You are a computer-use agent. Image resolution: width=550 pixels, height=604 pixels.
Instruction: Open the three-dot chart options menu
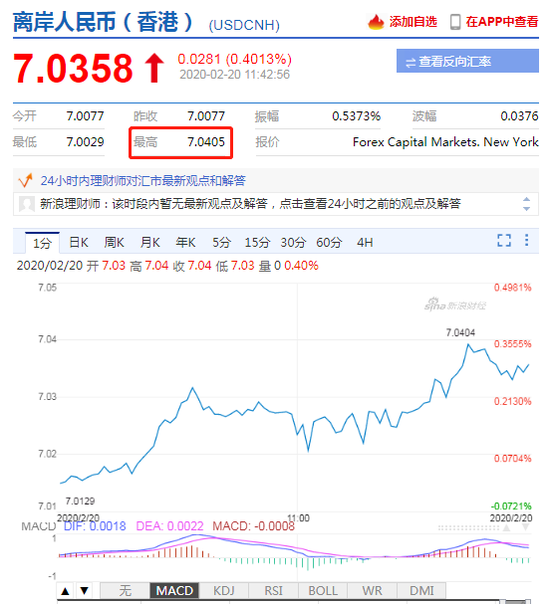tap(527, 240)
